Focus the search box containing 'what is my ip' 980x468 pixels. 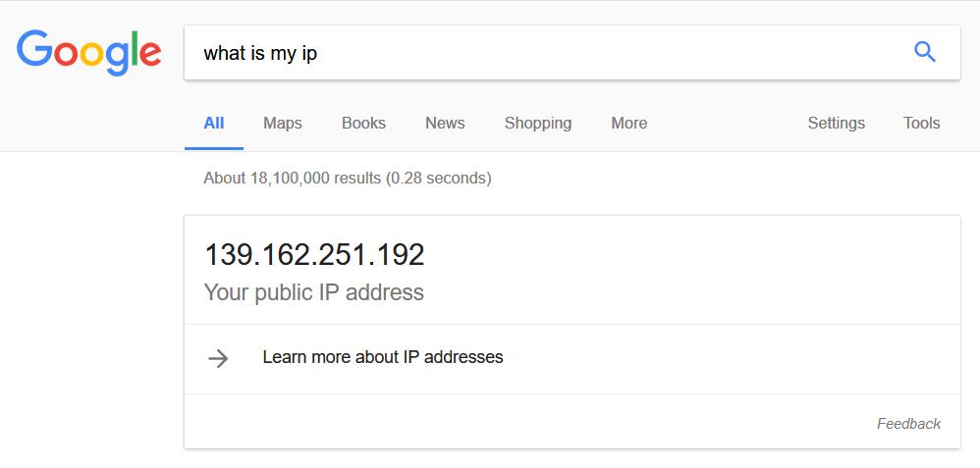click(572, 52)
